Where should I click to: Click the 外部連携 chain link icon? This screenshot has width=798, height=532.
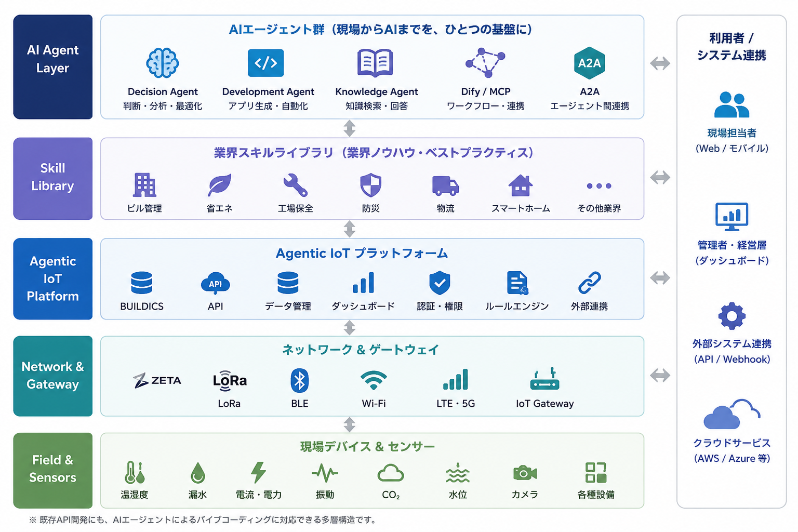[590, 283]
